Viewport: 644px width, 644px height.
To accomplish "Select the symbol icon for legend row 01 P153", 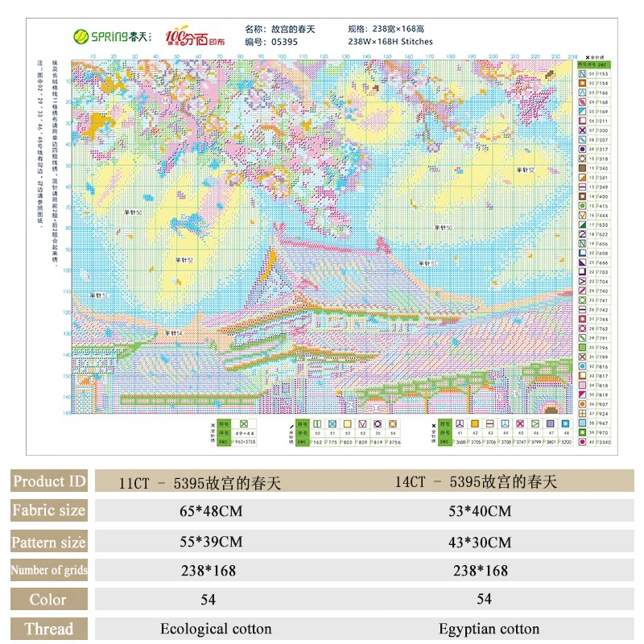I will [x=582, y=74].
